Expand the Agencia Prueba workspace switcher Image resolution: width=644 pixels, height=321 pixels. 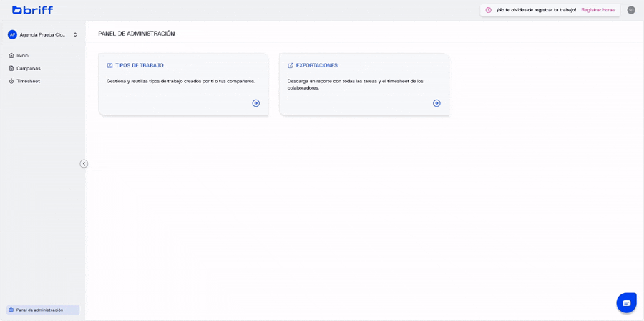coord(75,35)
